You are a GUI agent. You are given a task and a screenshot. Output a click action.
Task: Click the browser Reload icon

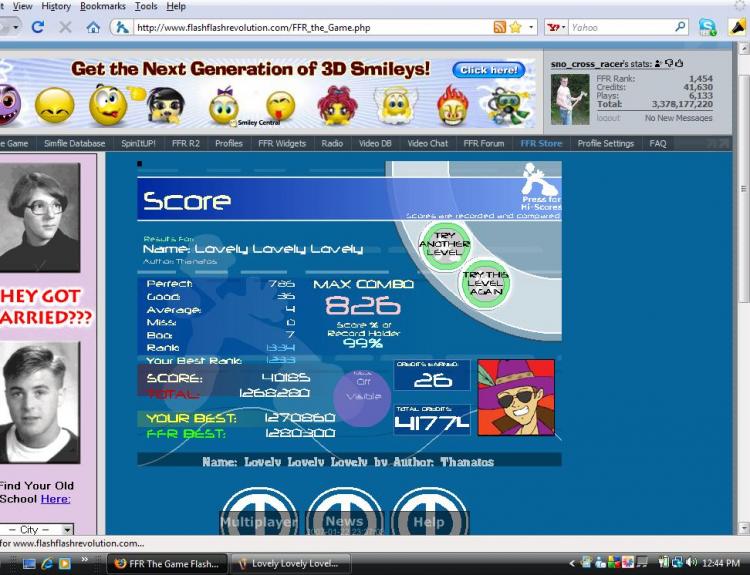click(x=38, y=27)
